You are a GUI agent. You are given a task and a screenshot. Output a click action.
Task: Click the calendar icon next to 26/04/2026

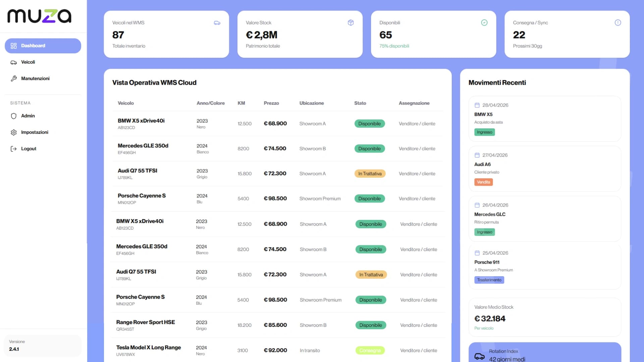click(x=477, y=205)
